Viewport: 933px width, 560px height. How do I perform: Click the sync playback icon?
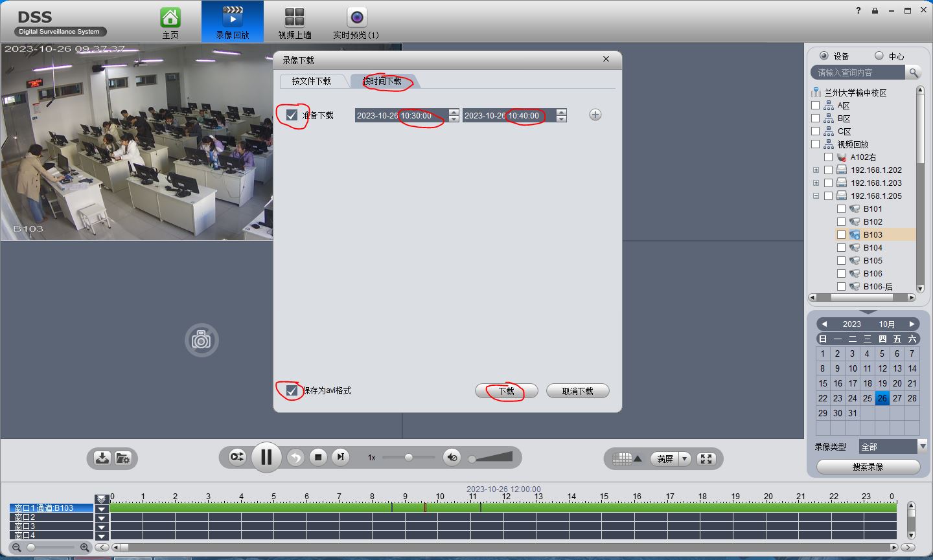point(237,457)
